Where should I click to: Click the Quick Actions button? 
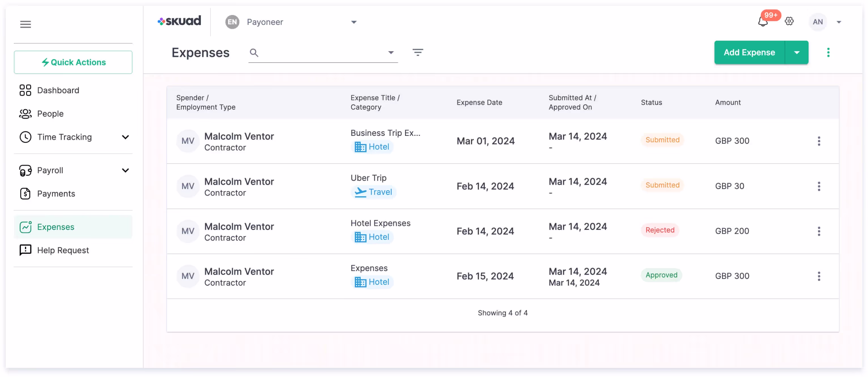(x=73, y=62)
